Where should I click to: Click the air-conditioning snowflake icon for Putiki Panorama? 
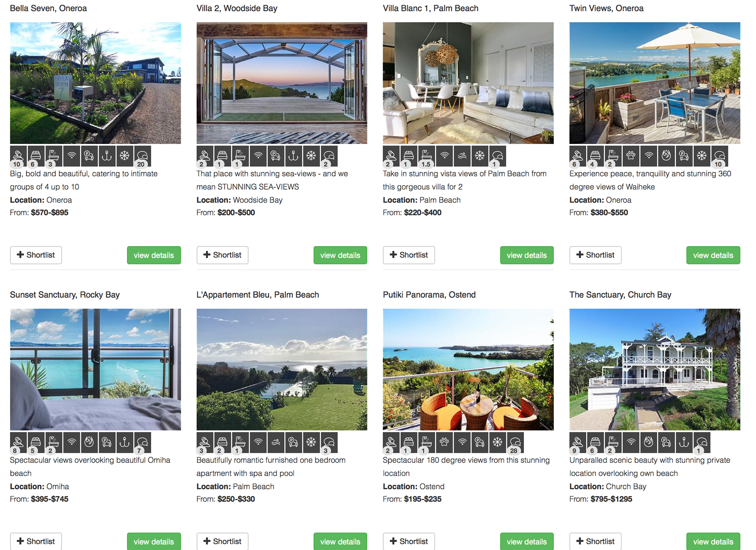click(x=497, y=442)
